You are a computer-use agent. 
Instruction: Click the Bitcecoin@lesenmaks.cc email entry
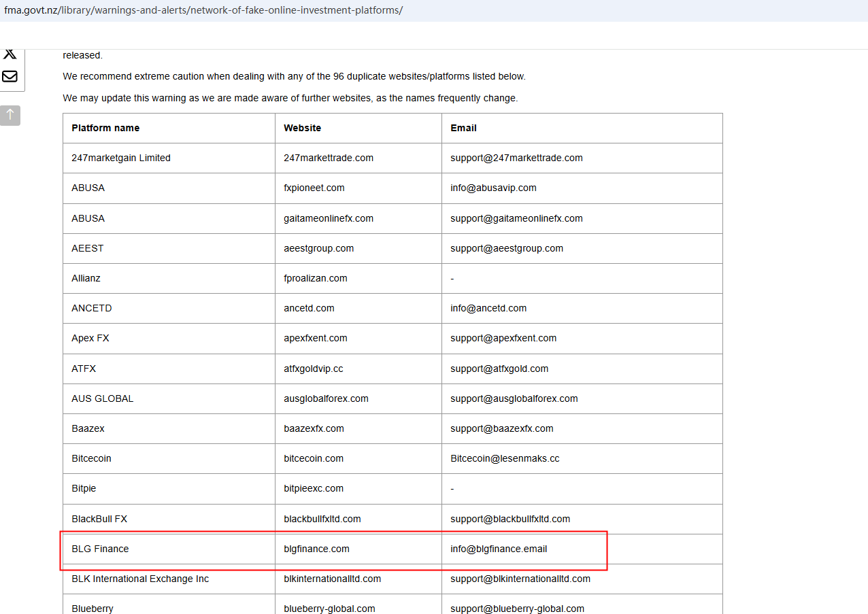pyautogui.click(x=505, y=458)
